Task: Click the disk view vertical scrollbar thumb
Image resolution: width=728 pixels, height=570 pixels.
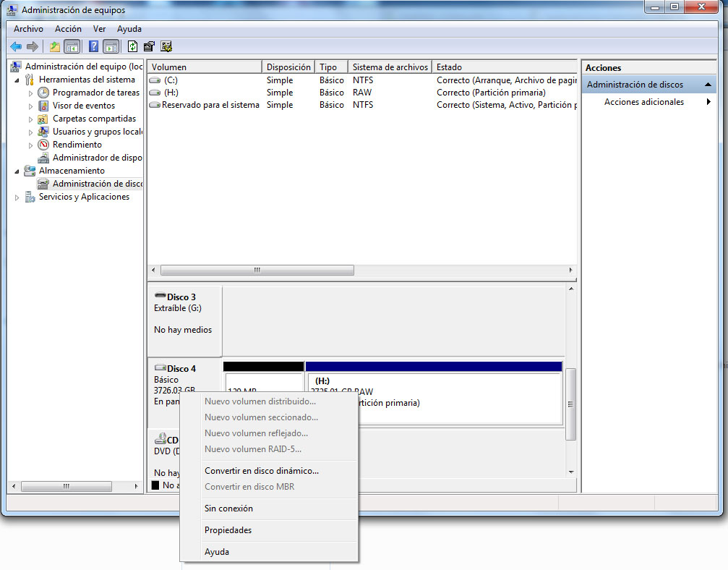Action: 571,404
